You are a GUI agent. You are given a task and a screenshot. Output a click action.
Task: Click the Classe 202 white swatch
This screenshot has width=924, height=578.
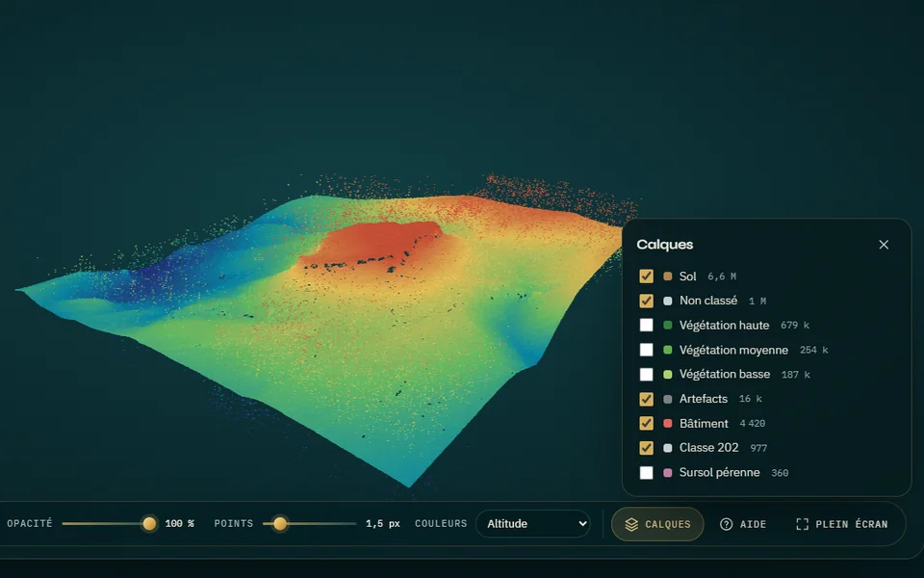[668, 448]
